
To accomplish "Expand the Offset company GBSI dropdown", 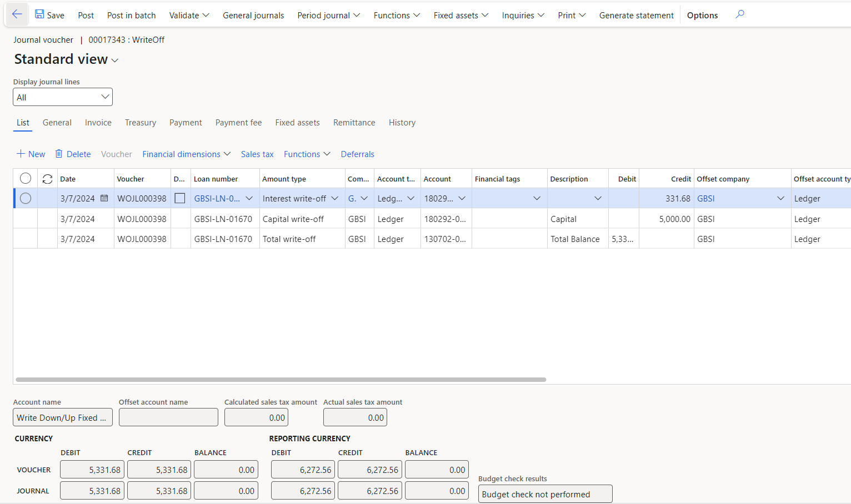I will (780, 198).
